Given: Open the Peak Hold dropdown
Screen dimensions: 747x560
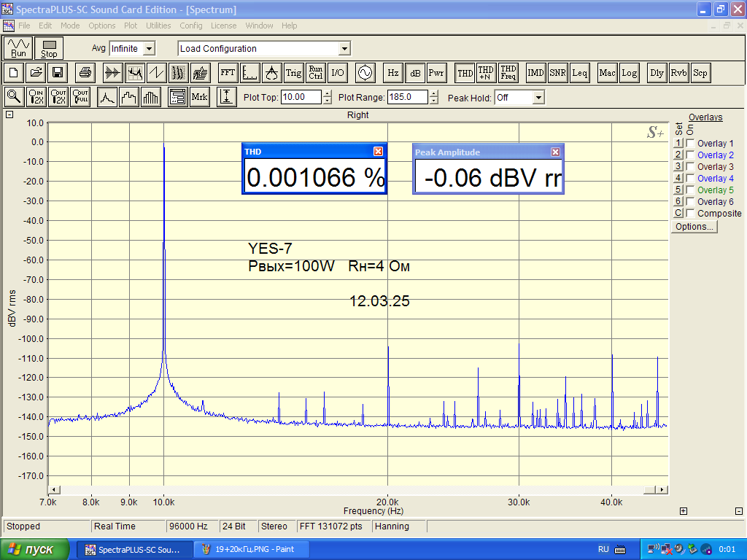Looking at the screenshot, I should tap(538, 98).
